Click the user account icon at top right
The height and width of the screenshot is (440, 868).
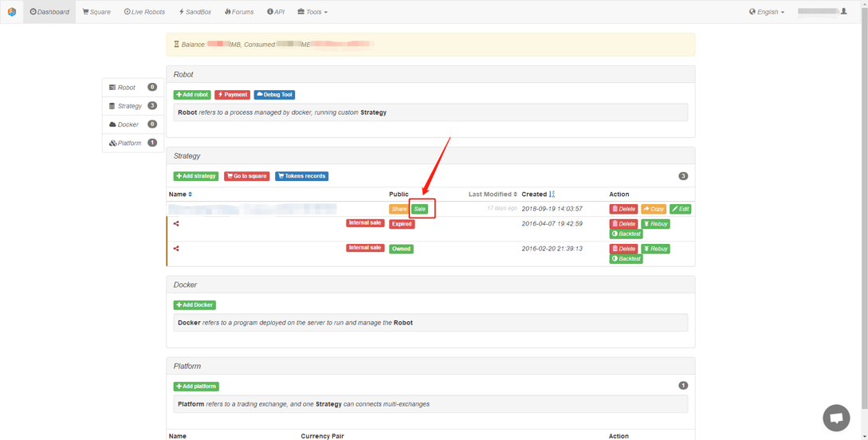click(x=843, y=11)
